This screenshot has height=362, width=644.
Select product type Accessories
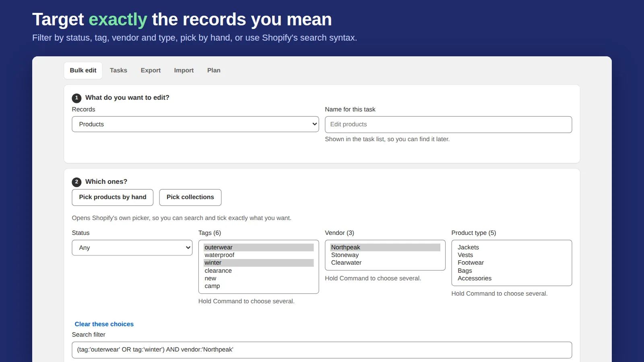coord(512,278)
